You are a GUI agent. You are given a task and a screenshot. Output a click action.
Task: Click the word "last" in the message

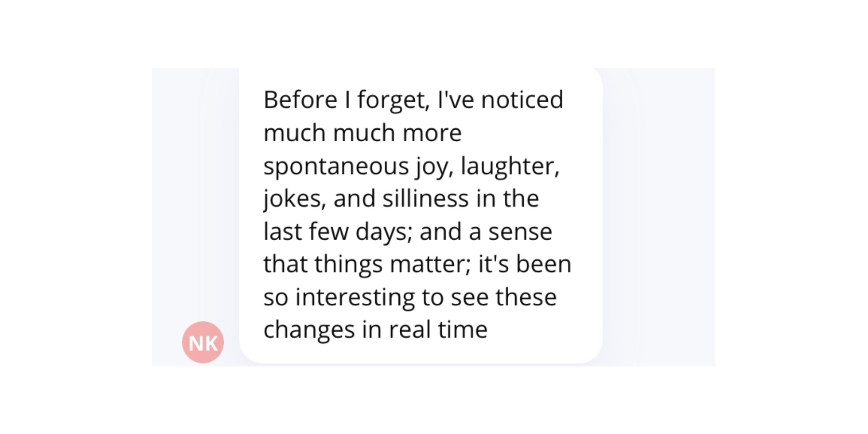click(x=282, y=232)
